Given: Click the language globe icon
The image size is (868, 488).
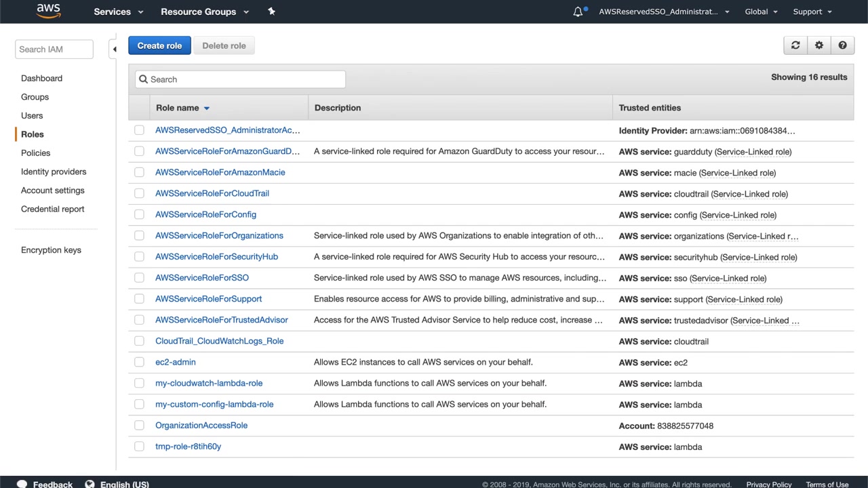Looking at the screenshot, I should pyautogui.click(x=90, y=484).
